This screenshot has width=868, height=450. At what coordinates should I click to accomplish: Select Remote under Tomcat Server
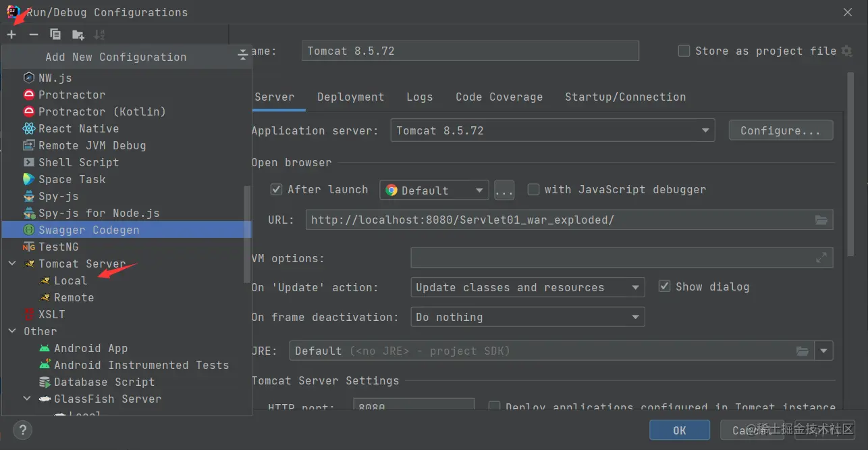(74, 297)
